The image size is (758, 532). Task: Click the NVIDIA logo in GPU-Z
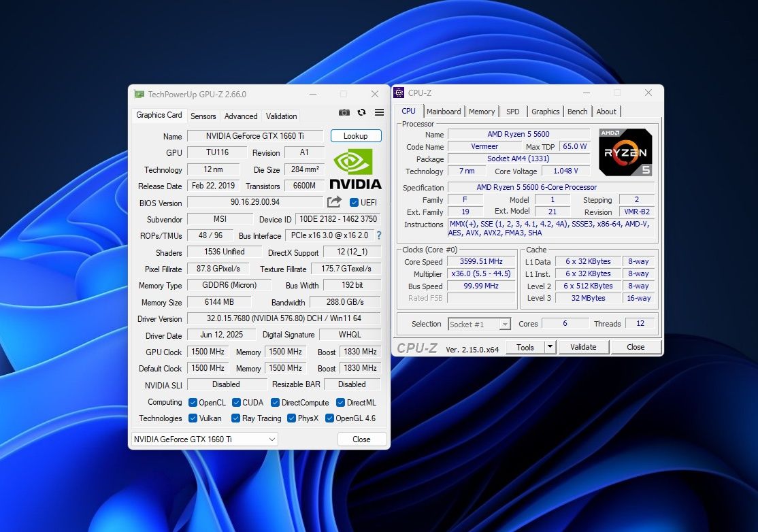355,169
